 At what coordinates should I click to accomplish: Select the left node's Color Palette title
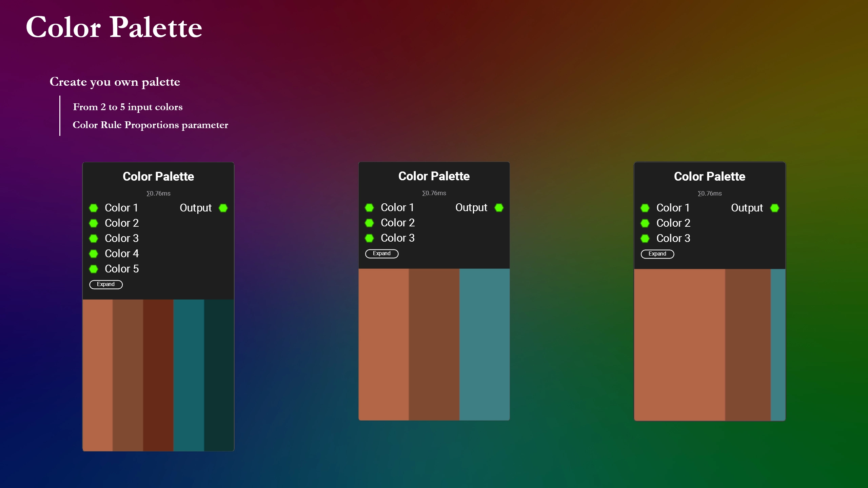158,176
